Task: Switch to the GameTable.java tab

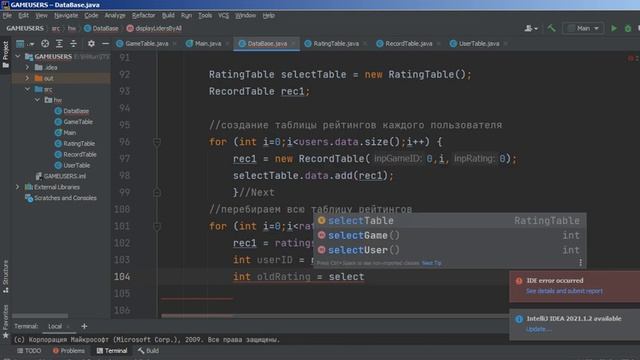Action: [146, 43]
